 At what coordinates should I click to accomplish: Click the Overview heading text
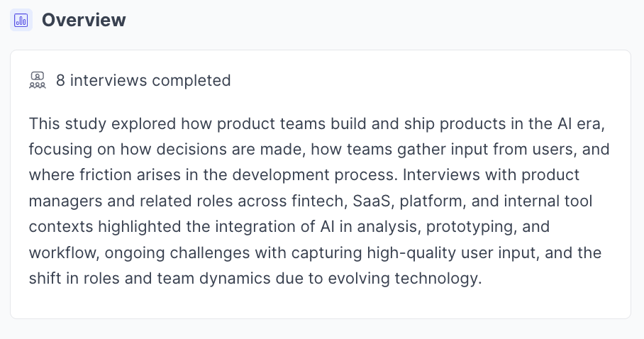(84, 20)
